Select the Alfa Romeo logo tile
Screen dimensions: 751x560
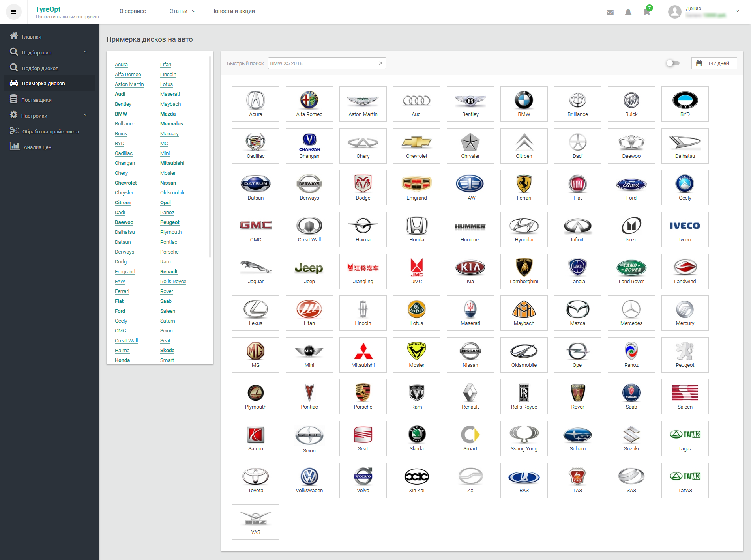coord(309,104)
